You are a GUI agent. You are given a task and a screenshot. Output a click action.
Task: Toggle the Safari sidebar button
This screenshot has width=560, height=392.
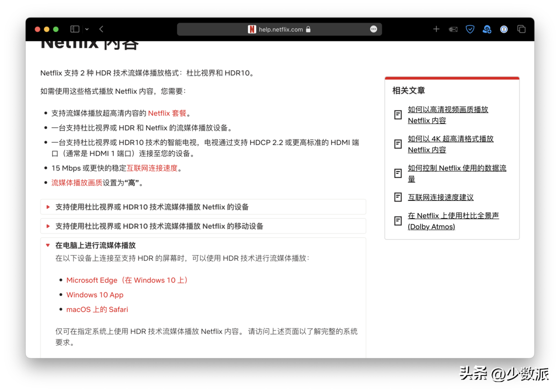pyautogui.click(x=74, y=29)
